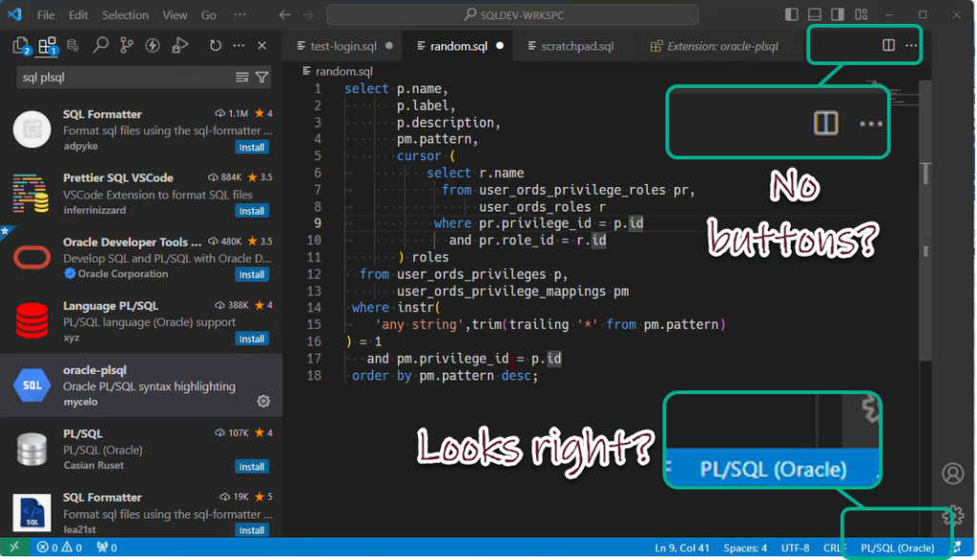
Task: Close the Extensions side bar with X
Action: click(x=262, y=45)
